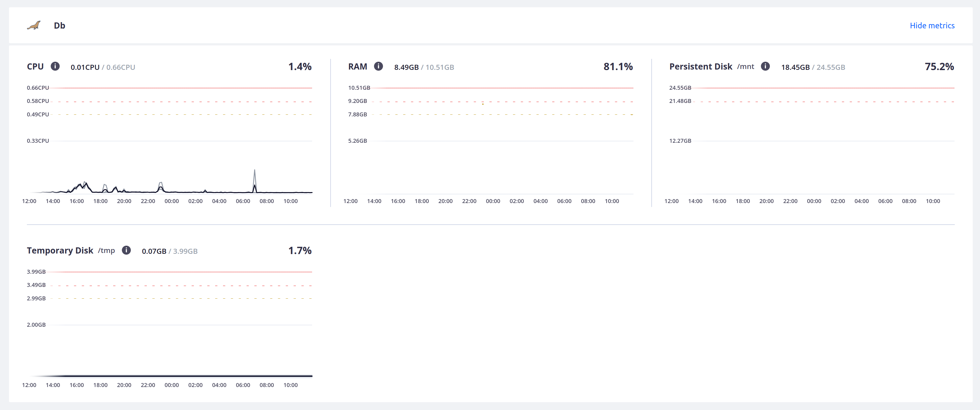The width and height of the screenshot is (980, 410).
Task: Click the 12.27GB disk axis label
Action: point(680,141)
